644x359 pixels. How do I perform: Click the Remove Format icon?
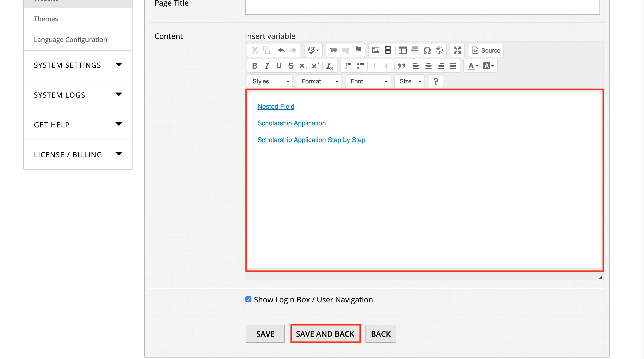(x=330, y=66)
